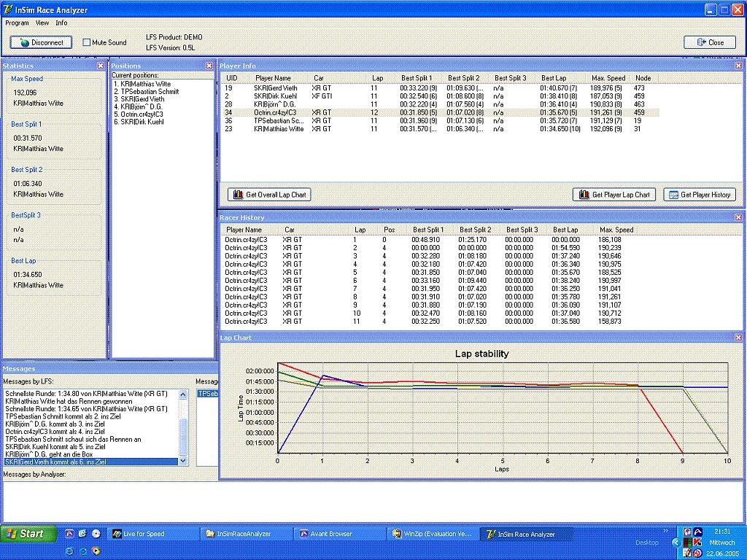Click the Node column header
Image resolution: width=747 pixels, height=560 pixels.
[643, 78]
